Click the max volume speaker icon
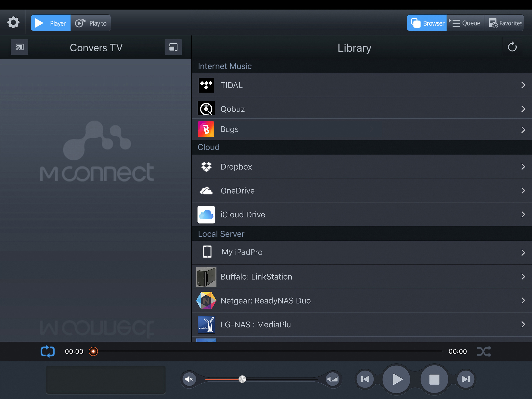Screen dimensions: 532x399 [x=333, y=379]
